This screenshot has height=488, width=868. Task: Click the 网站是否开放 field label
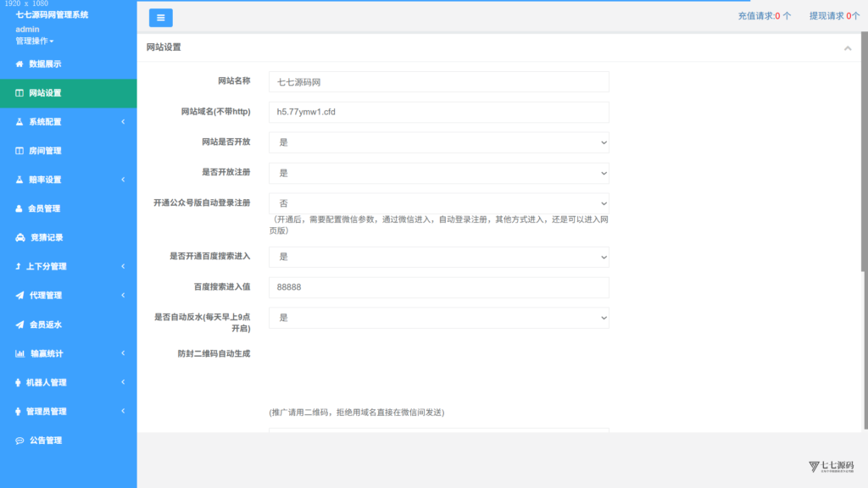pyautogui.click(x=225, y=142)
